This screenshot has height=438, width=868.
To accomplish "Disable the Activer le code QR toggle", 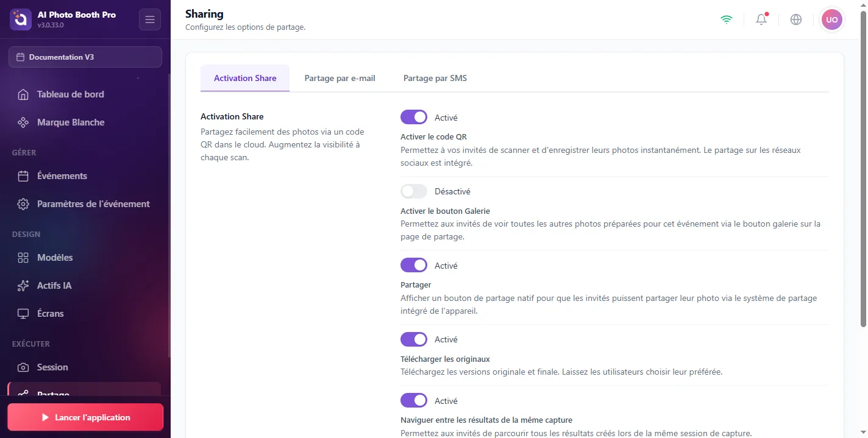I will point(414,117).
